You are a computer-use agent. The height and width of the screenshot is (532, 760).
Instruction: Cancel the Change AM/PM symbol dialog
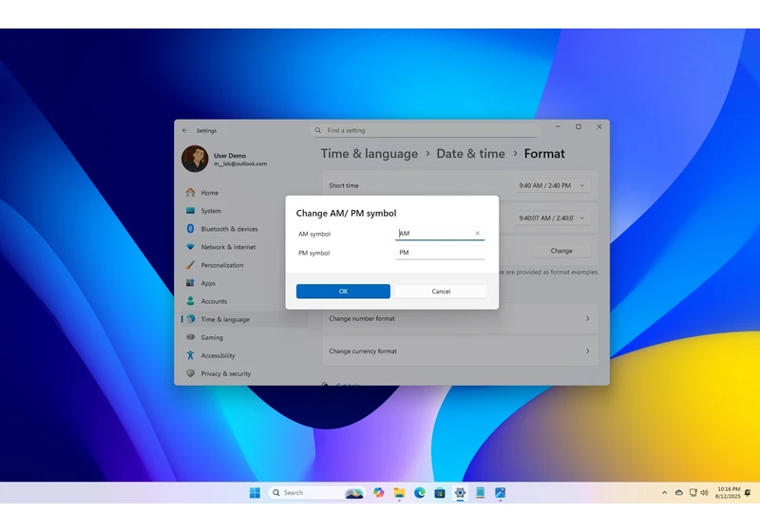click(x=441, y=292)
